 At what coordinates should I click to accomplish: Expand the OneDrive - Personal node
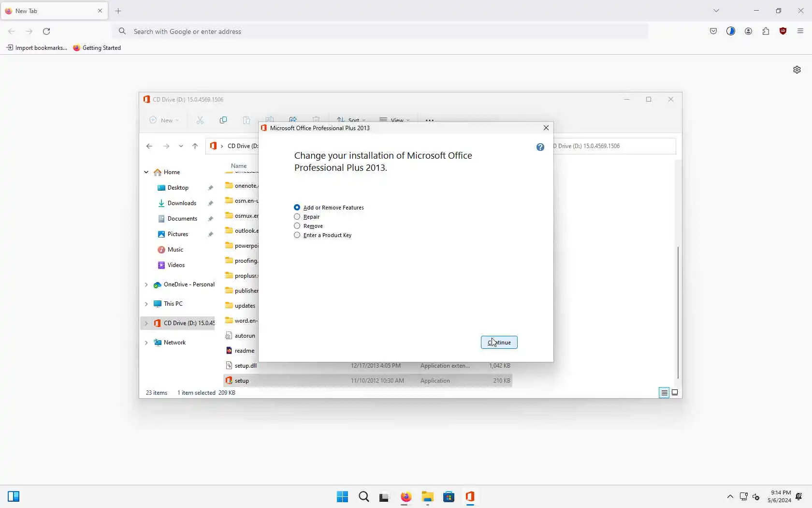(146, 284)
